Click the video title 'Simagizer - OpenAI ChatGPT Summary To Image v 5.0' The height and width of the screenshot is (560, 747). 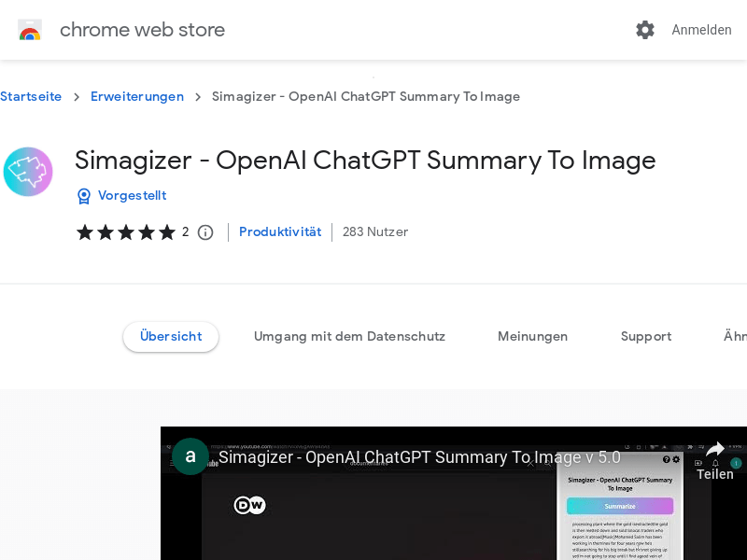pyautogui.click(x=419, y=457)
